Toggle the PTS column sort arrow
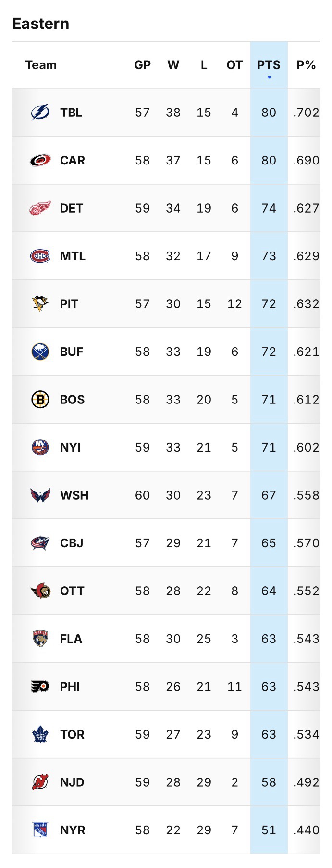The width and height of the screenshot is (332, 868). click(x=269, y=77)
